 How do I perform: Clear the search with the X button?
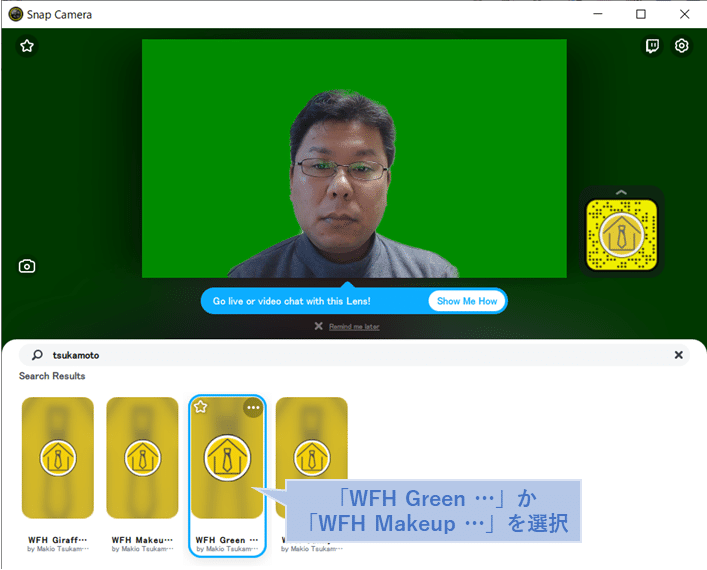(678, 355)
